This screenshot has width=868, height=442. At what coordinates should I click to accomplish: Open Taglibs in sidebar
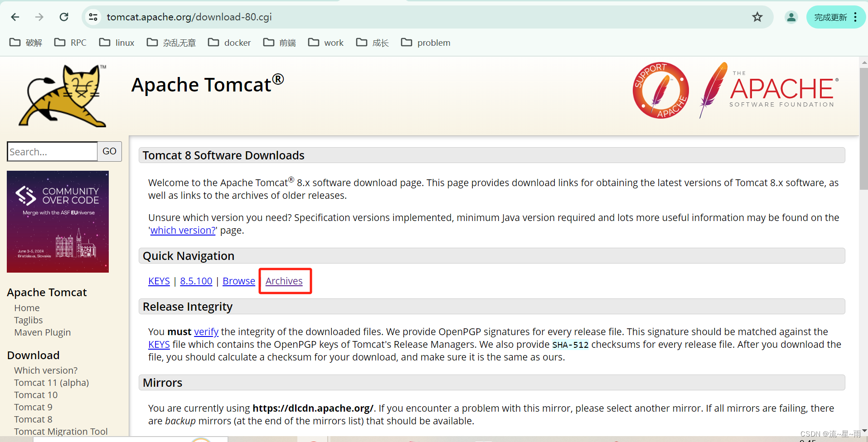(x=29, y=320)
